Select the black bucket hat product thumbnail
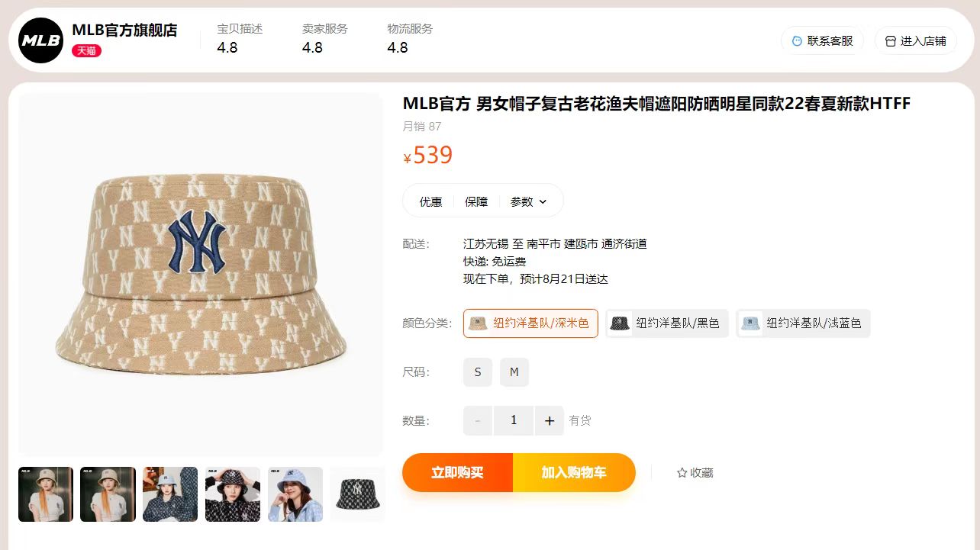This screenshot has height=550, width=980. pyautogui.click(x=357, y=494)
